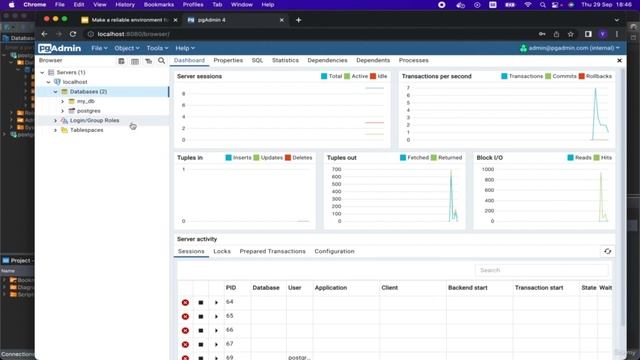
Task: Cancel active query for PID 64
Action: (x=200, y=302)
